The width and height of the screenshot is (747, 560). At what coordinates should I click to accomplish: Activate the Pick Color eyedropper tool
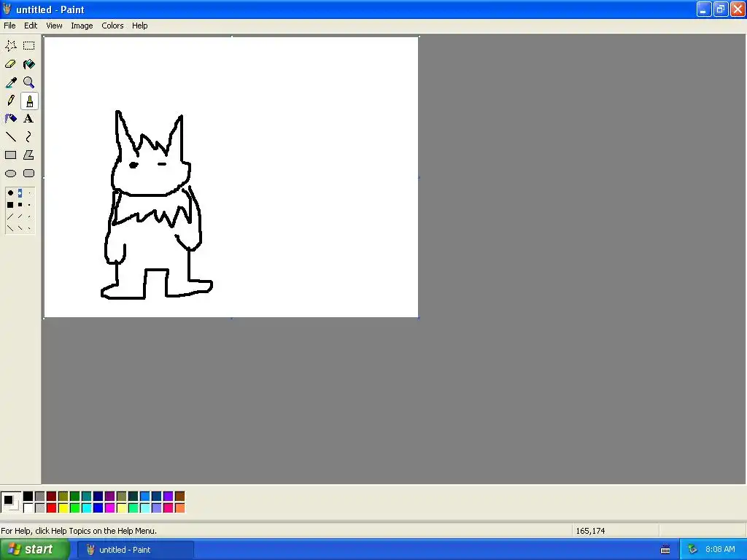10,82
